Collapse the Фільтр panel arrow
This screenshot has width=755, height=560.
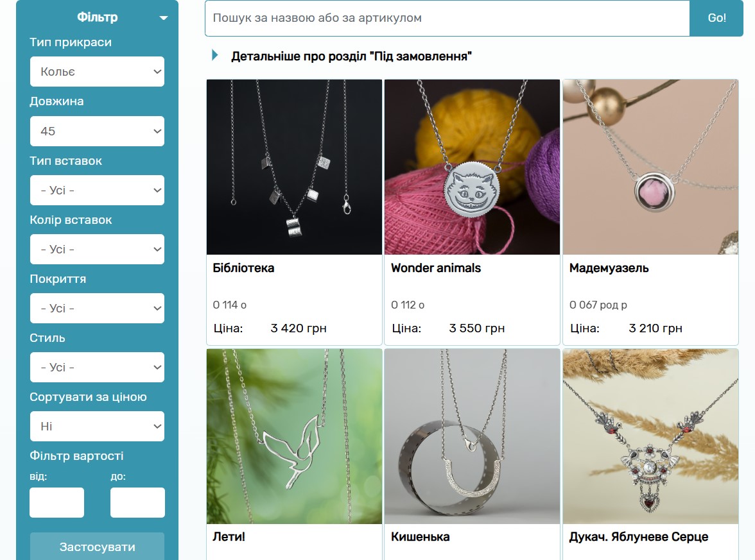tap(164, 18)
